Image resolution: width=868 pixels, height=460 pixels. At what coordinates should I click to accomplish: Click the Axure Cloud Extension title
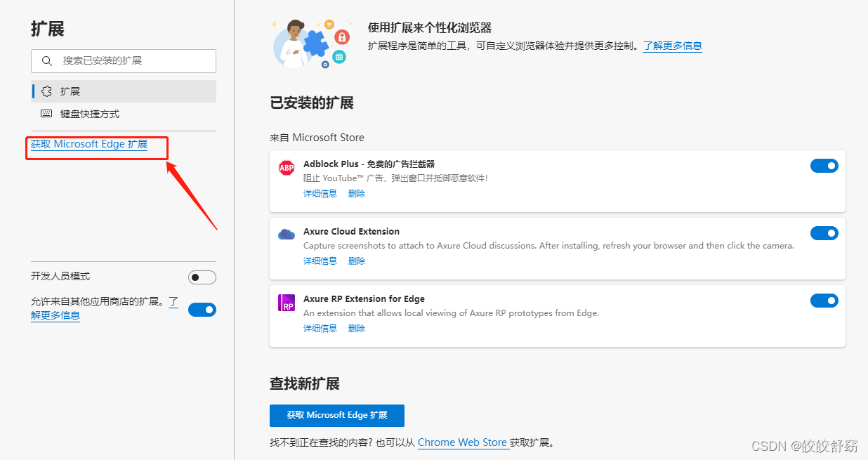tap(351, 231)
